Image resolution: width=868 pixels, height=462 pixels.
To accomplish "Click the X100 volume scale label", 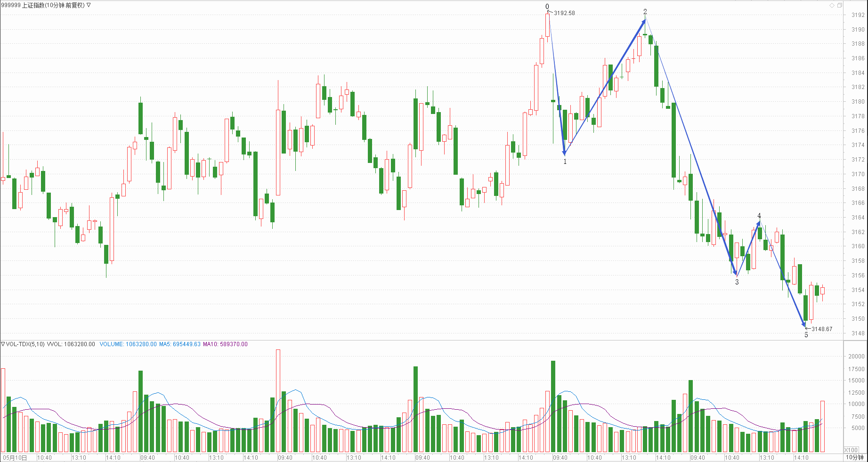I will click(851, 450).
